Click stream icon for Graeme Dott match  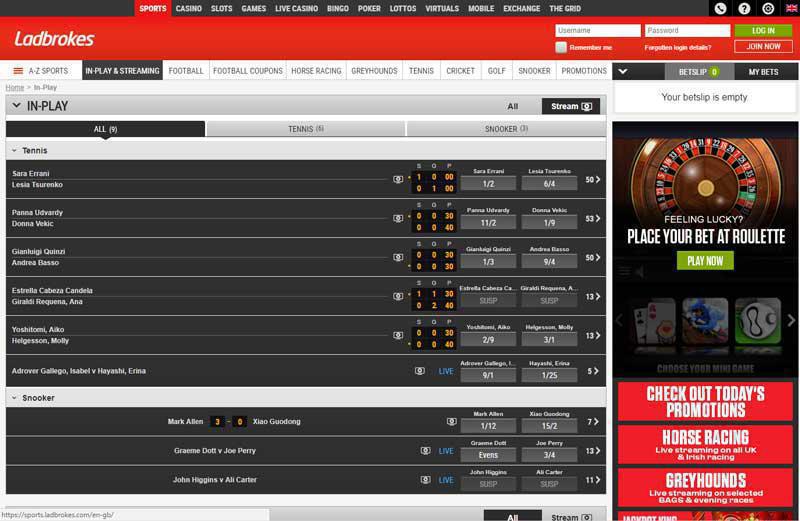[426, 451]
